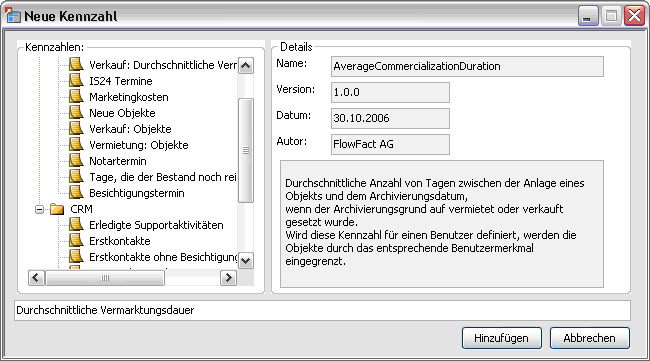Click icon beside 'Erstkontakte ohne Besichtigung'
Viewport: 650px width, 361px height.
(x=76, y=257)
